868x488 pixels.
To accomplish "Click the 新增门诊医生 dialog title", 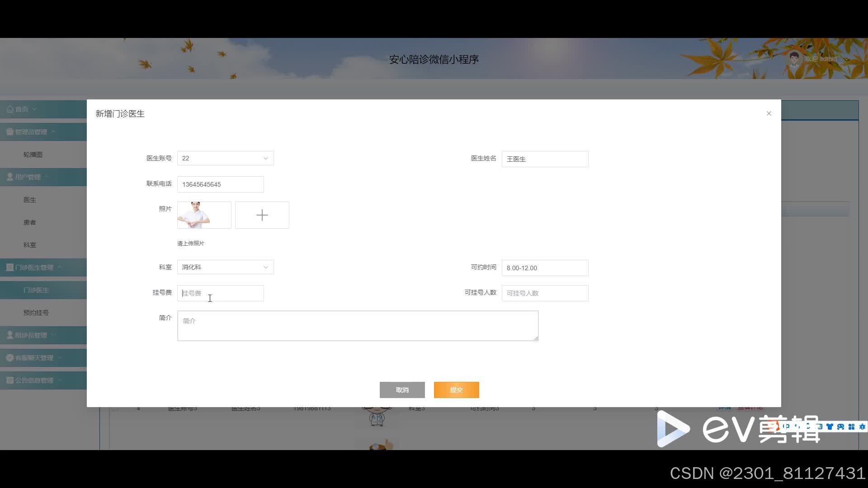I will (120, 114).
